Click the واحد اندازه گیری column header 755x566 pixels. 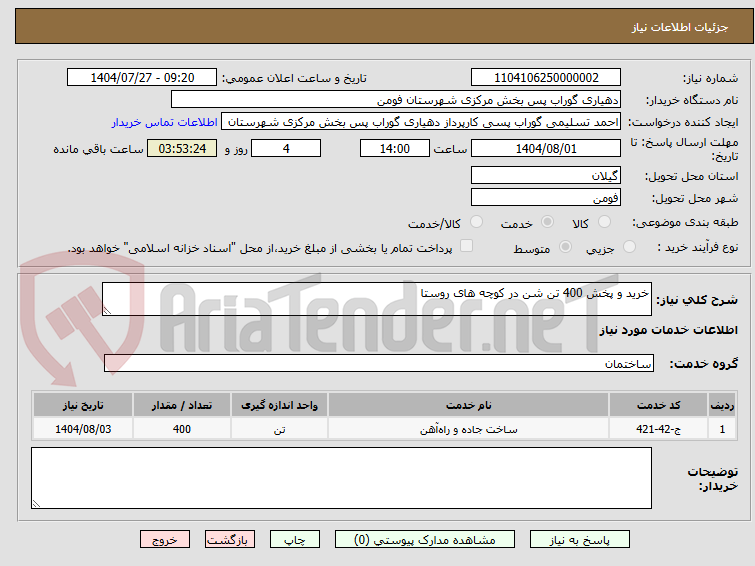(280, 405)
